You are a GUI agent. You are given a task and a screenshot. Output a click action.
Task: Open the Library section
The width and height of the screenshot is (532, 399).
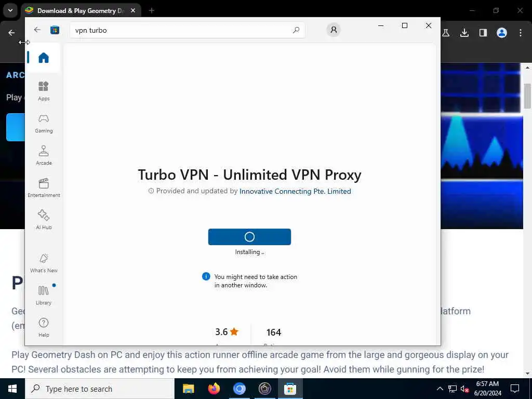pos(44,295)
